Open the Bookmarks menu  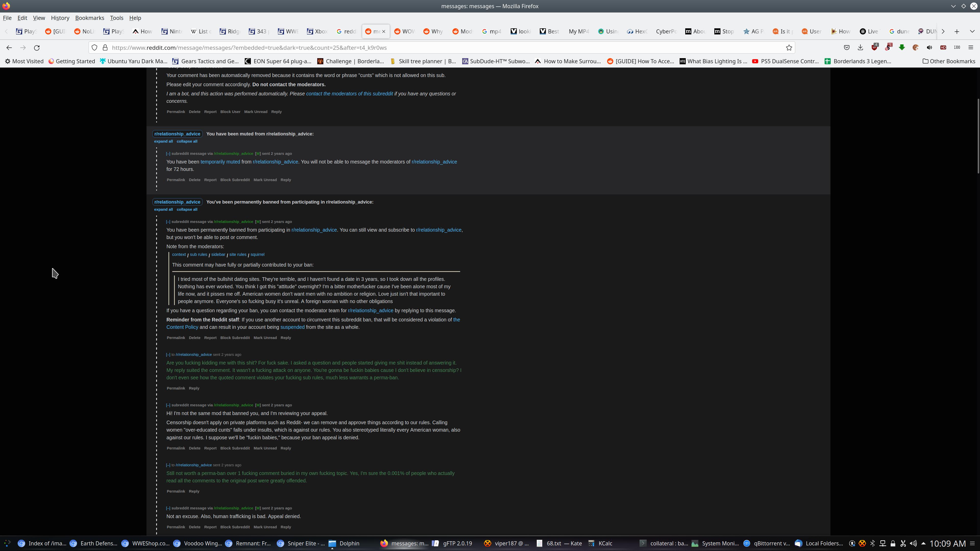pyautogui.click(x=89, y=18)
